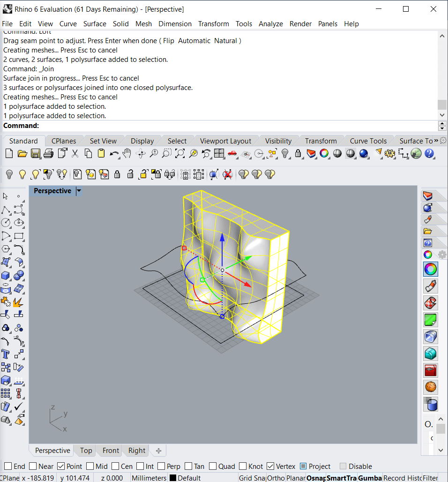Click the Save file icon
Screen dimensions: 448x482
(36, 153)
